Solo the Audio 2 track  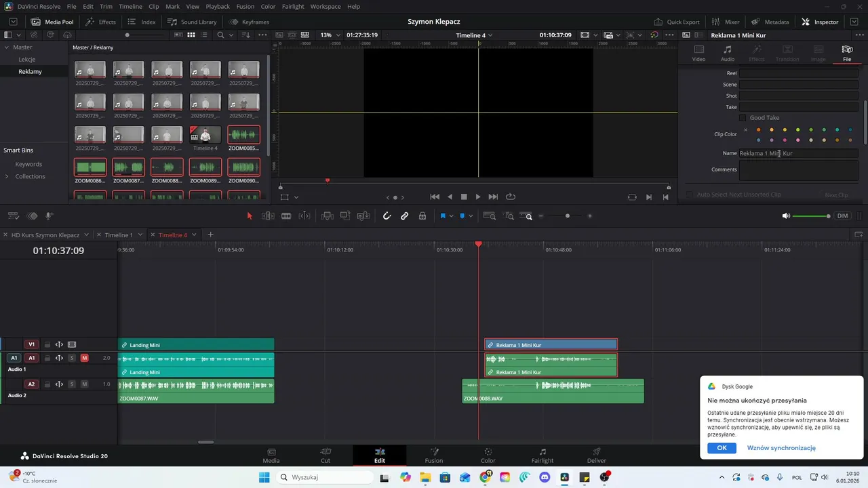(x=72, y=384)
